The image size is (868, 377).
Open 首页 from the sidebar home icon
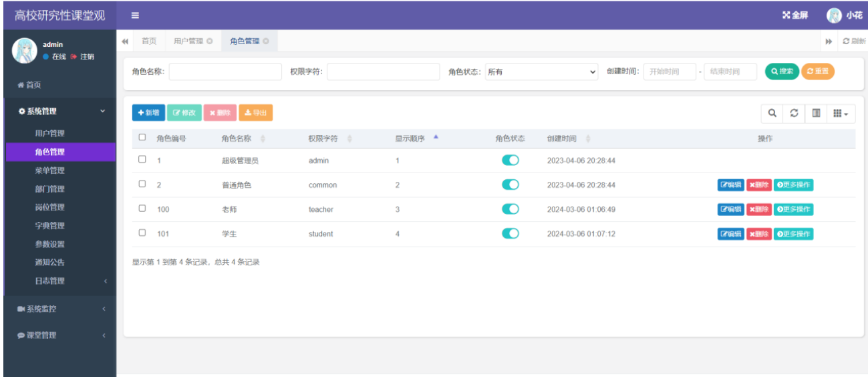point(29,85)
